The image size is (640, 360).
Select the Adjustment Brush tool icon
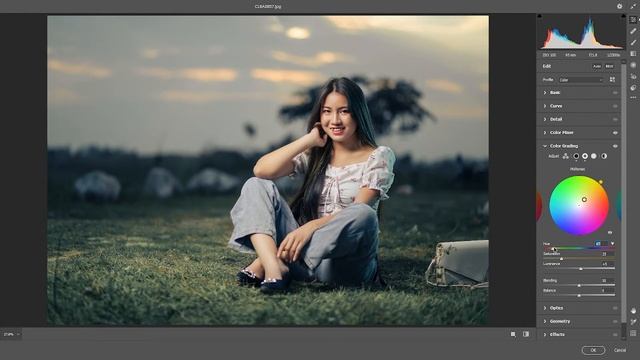pos(633,42)
